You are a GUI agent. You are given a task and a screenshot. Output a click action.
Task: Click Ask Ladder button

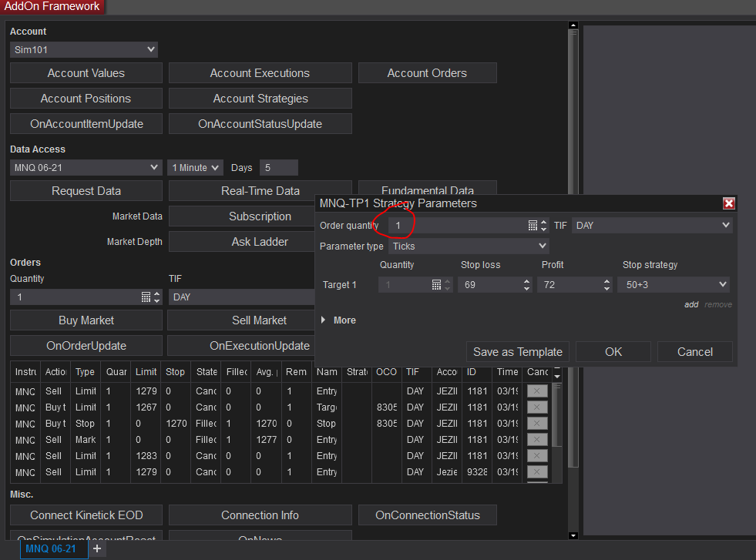click(242, 242)
